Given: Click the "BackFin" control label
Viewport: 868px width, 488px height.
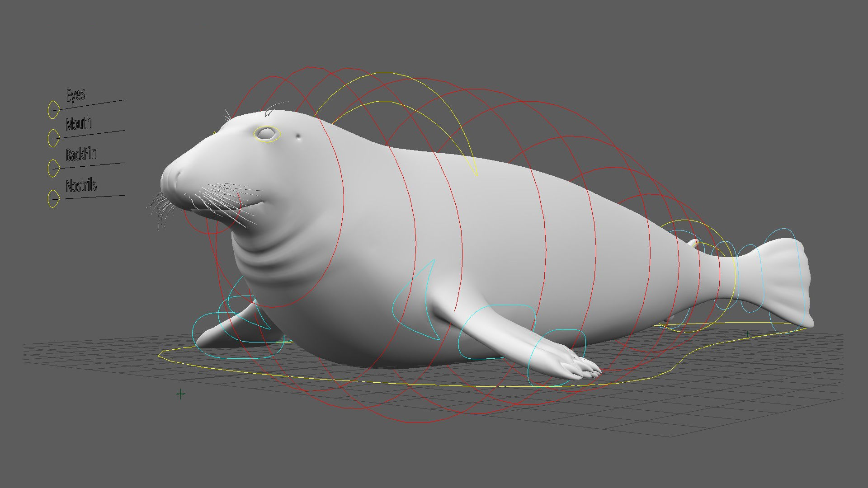Looking at the screenshot, I should coord(81,154).
